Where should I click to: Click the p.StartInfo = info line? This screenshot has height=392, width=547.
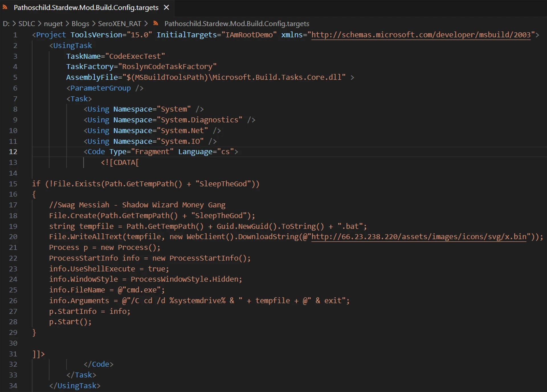tap(90, 311)
